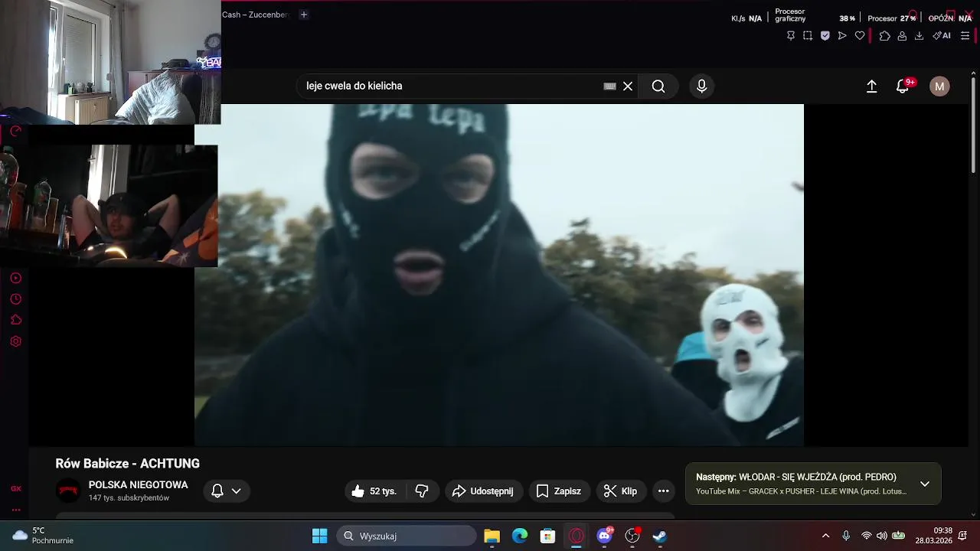Open the easy setup sliders icon
This screenshot has width=980, height=551.
tap(965, 36)
